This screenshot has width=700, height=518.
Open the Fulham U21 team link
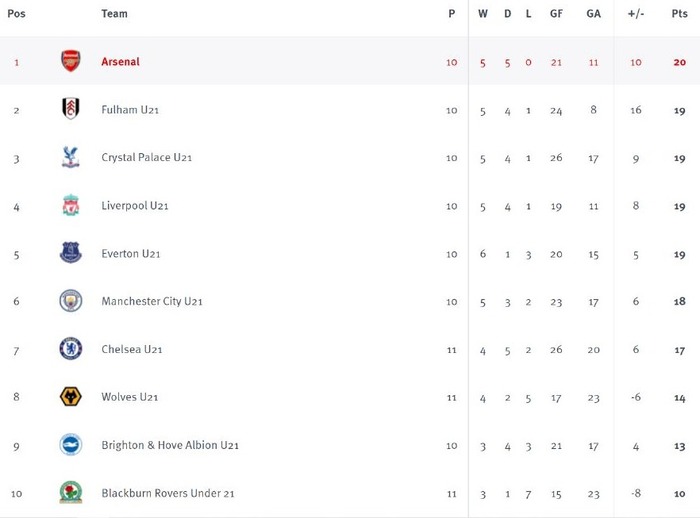pos(130,110)
